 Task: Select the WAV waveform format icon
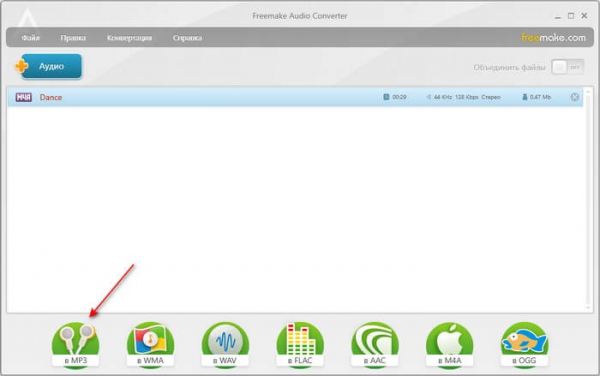coord(225,345)
